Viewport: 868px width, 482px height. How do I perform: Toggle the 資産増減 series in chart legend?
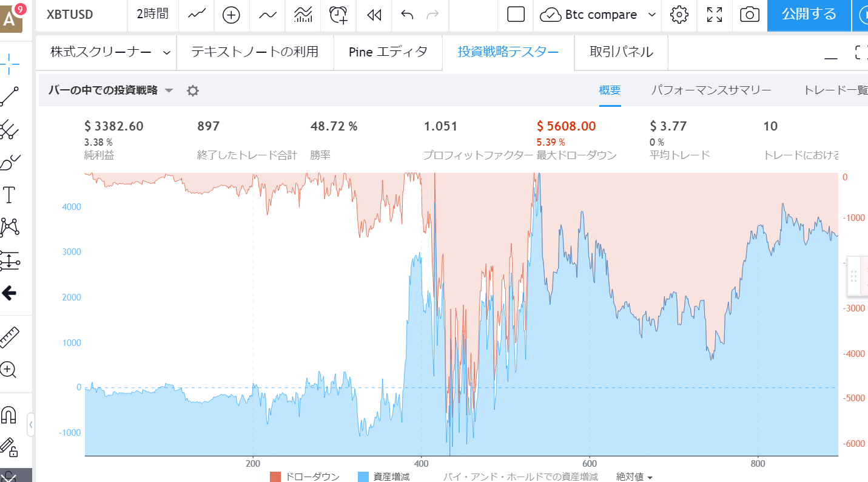(384, 477)
